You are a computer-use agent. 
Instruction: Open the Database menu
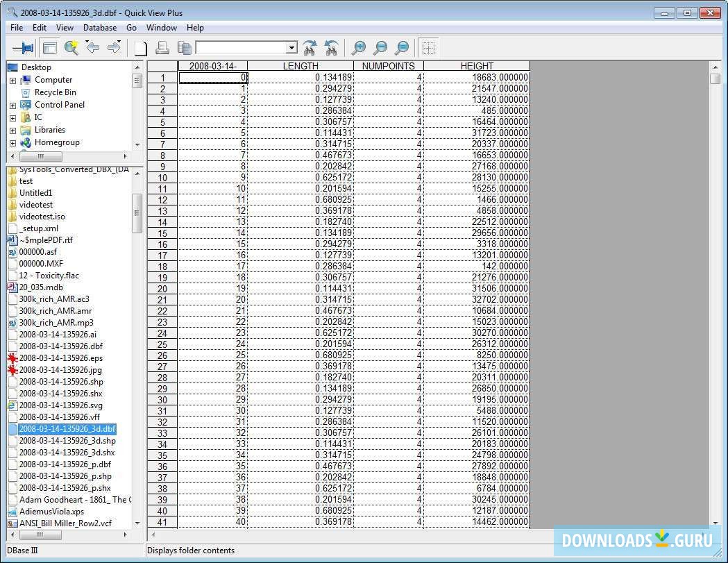[x=100, y=28]
